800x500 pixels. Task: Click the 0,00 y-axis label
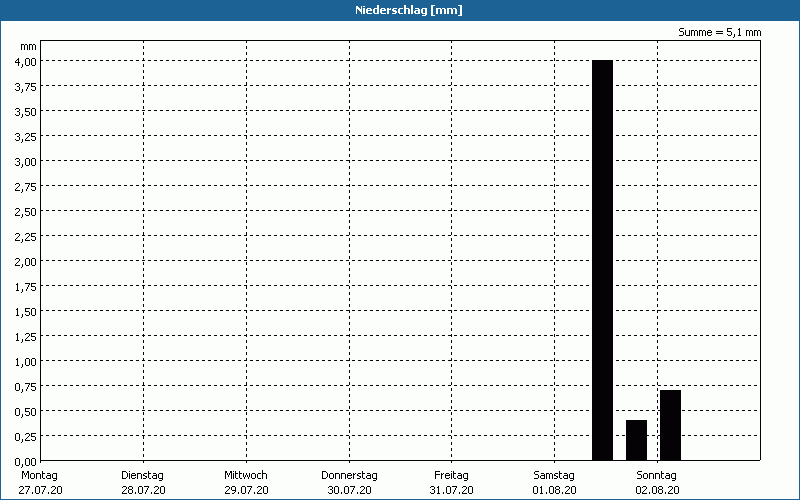point(26,462)
